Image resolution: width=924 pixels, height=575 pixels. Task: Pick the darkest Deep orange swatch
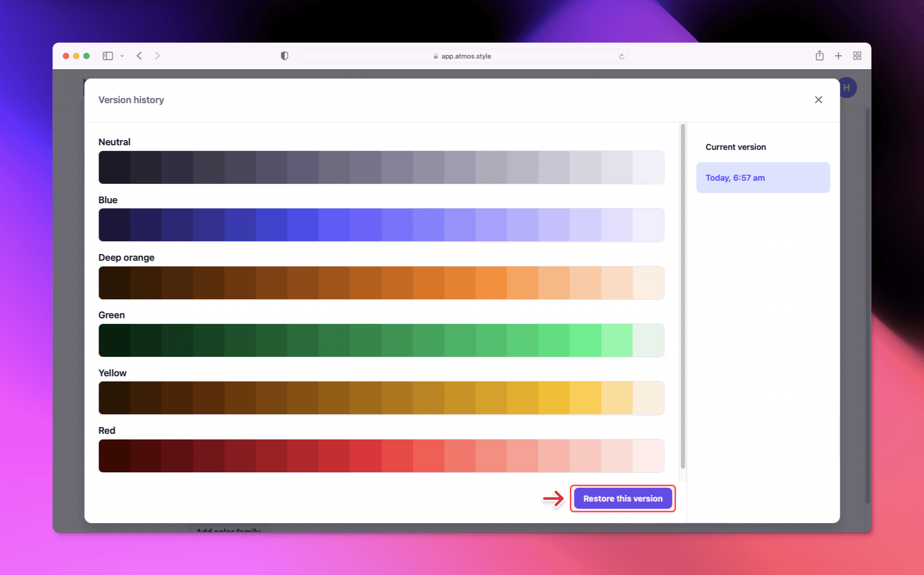[x=114, y=283]
